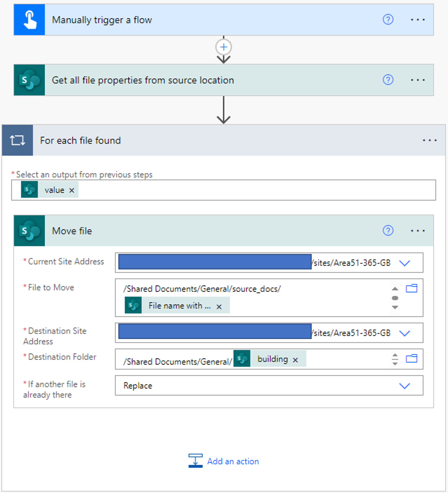Viewport: 448px width, 493px height.
Task: Open ellipsis menu for Get all file properties
Action: click(417, 80)
